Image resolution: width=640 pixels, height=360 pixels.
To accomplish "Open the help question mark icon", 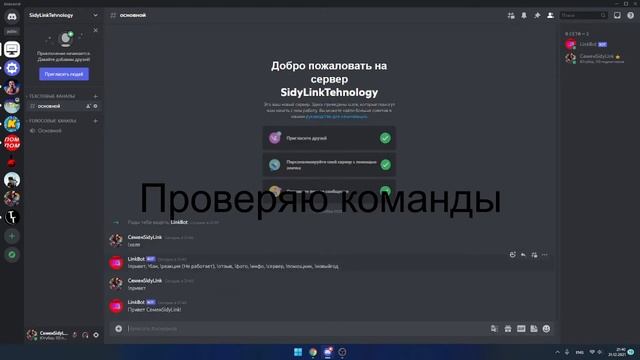I will [x=631, y=16].
